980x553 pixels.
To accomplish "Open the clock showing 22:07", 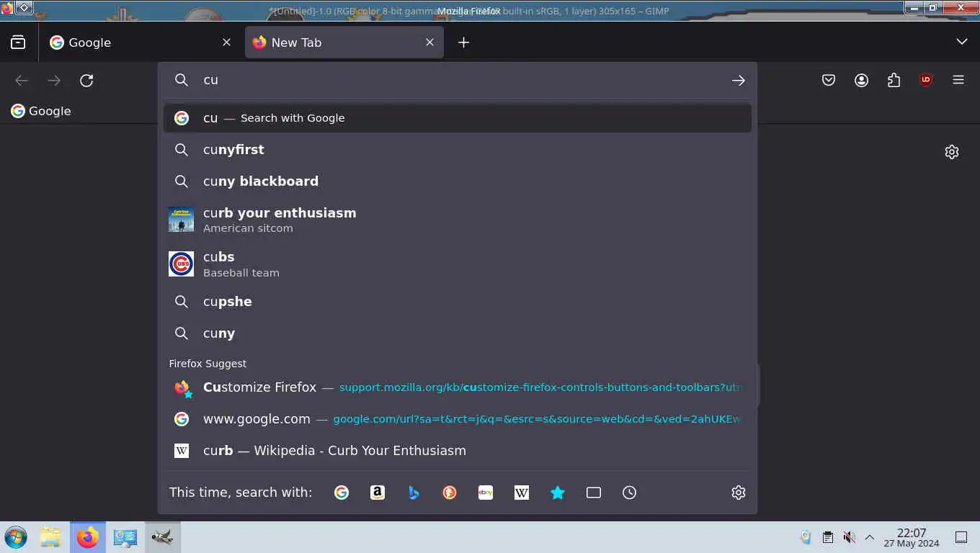I will [x=912, y=537].
